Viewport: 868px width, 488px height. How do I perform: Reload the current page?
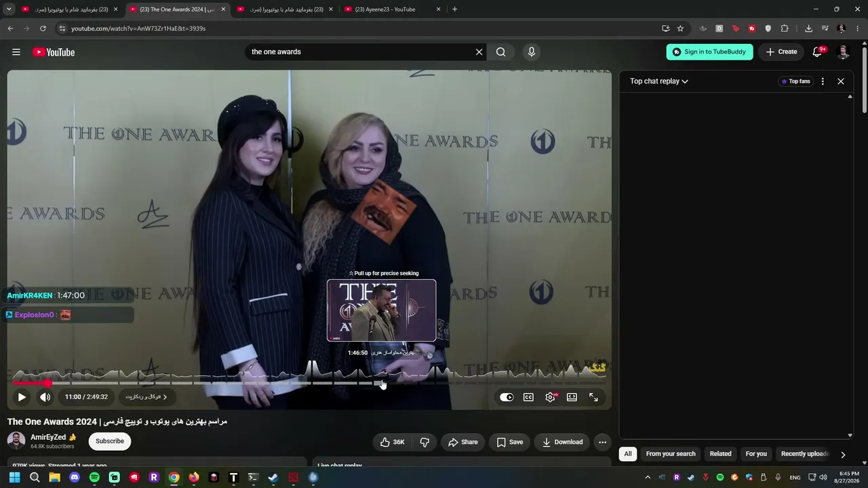point(43,28)
